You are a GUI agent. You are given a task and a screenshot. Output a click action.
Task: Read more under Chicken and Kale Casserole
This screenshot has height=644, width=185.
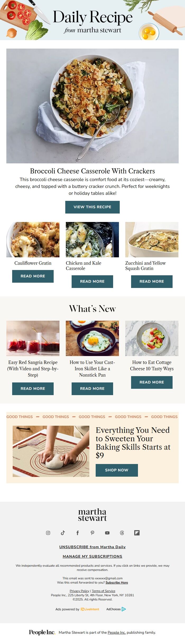[92, 281]
